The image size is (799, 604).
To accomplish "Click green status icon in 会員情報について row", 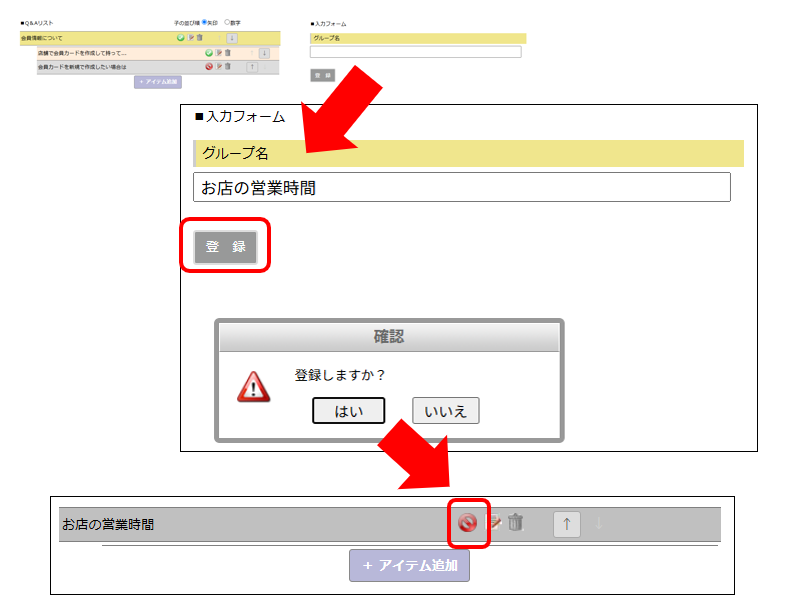I will click(181, 38).
